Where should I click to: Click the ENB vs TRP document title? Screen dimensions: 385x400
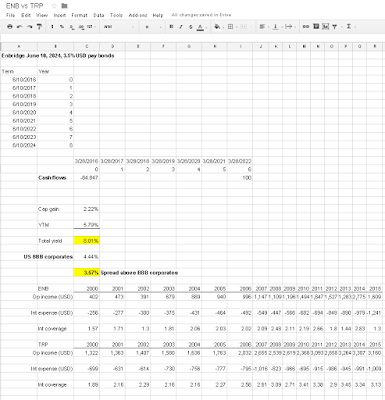click(24, 6)
